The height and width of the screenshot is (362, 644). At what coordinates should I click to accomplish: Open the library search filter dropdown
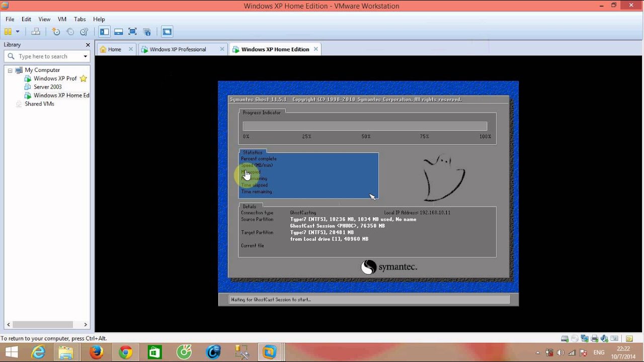(x=86, y=56)
